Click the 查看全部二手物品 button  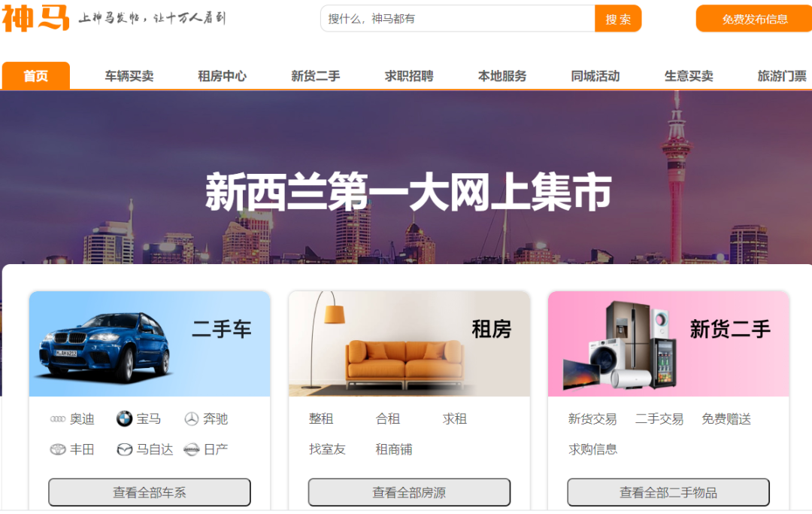pos(668,492)
